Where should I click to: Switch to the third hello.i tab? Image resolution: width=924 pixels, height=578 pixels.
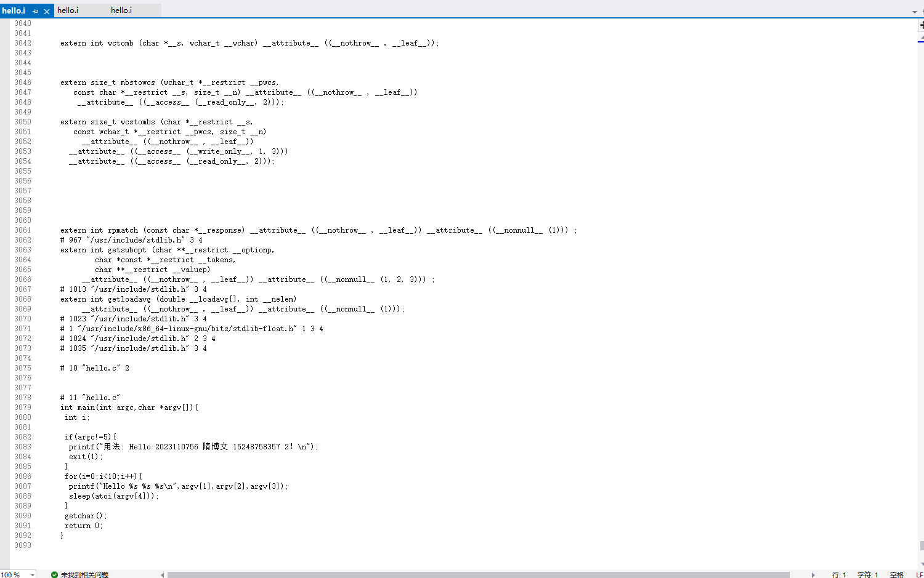[121, 10]
